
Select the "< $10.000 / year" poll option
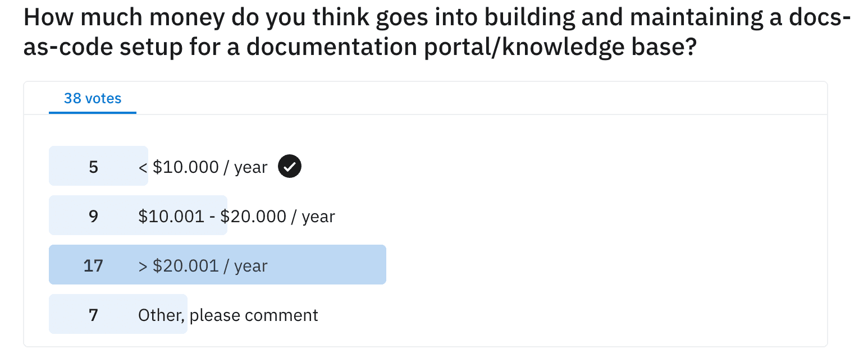click(203, 167)
